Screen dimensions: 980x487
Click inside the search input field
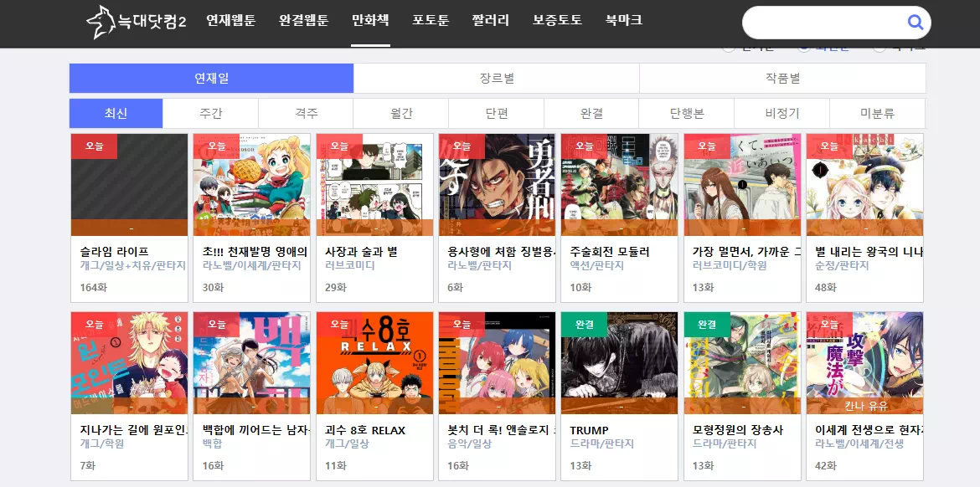822,23
